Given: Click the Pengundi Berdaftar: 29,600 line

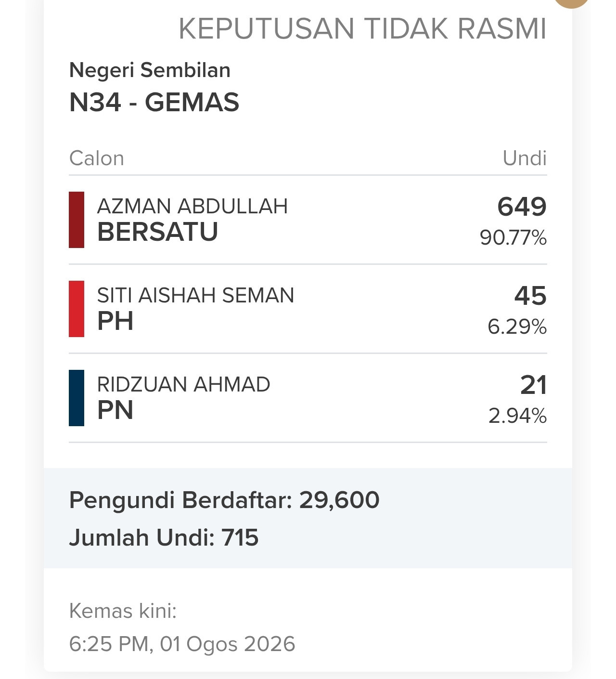Looking at the screenshot, I should point(224,500).
